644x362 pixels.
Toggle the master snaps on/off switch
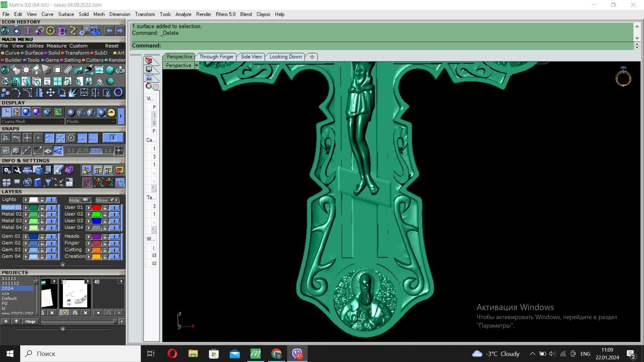pos(113,138)
